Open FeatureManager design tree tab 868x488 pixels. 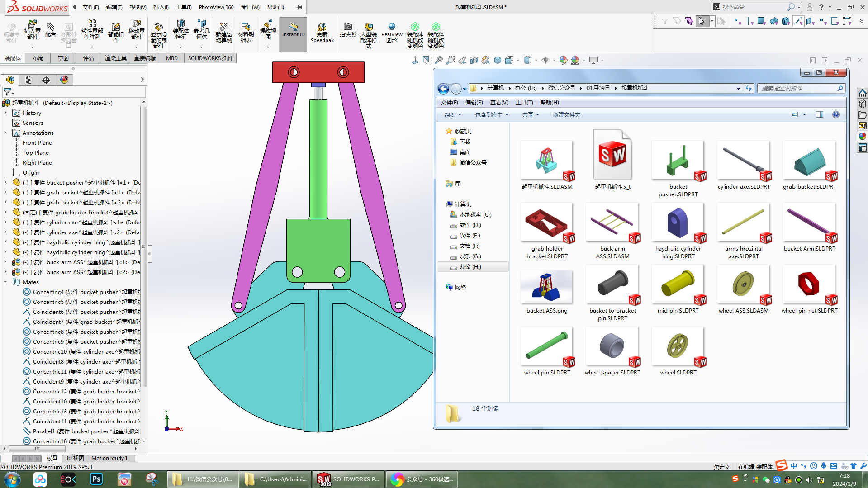point(10,80)
